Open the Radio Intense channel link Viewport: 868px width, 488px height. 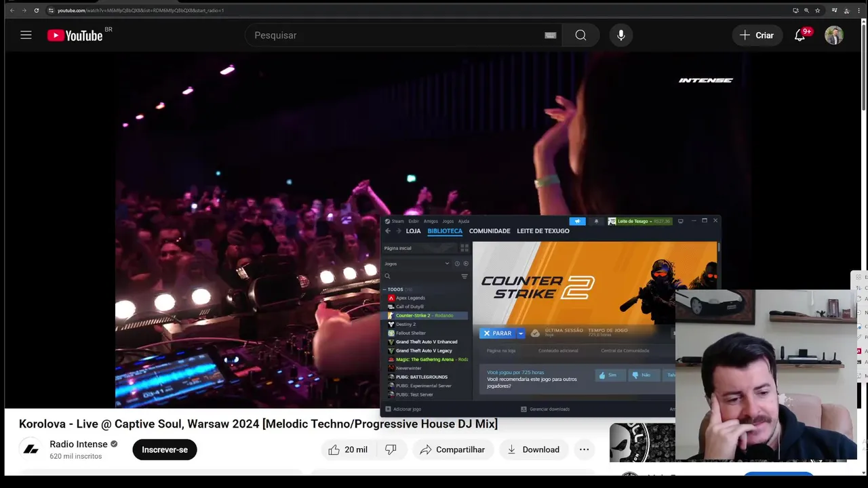[79, 444]
